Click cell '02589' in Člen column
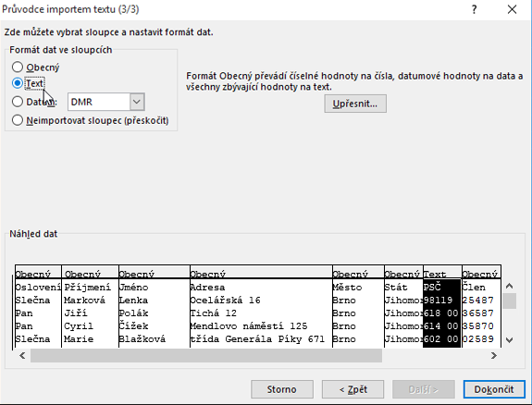532x405 pixels. coord(478,338)
